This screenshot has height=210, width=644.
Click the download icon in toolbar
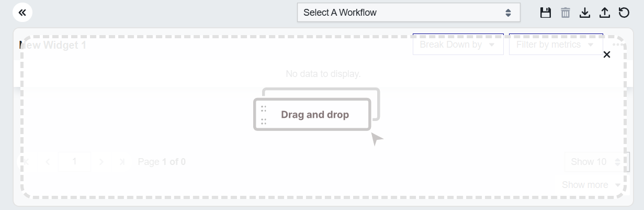(585, 13)
